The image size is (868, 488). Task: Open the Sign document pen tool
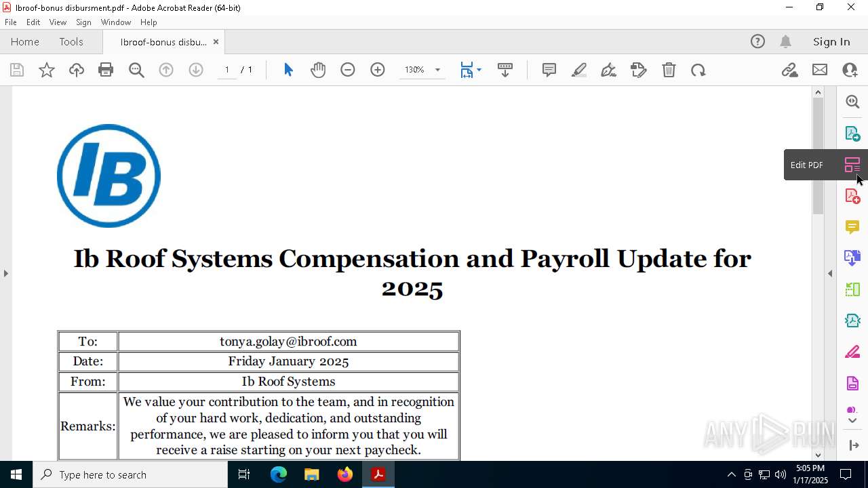click(608, 70)
